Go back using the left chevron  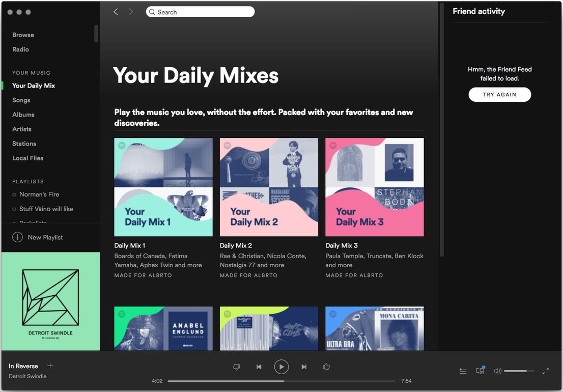[116, 12]
